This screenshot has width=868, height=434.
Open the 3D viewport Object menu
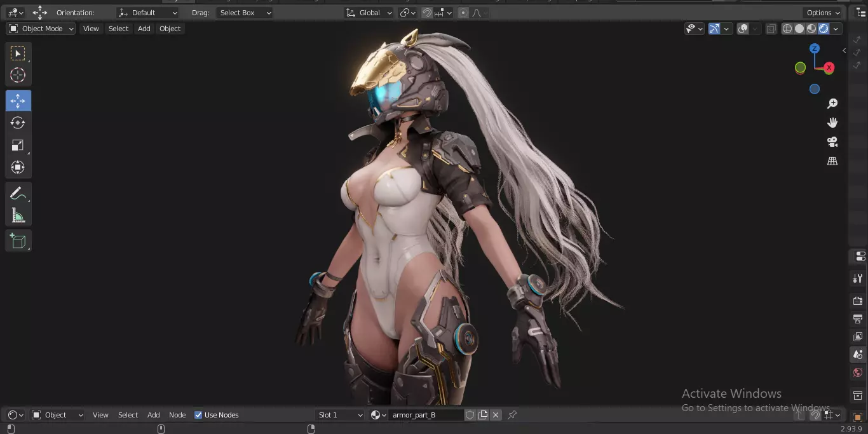click(x=170, y=29)
